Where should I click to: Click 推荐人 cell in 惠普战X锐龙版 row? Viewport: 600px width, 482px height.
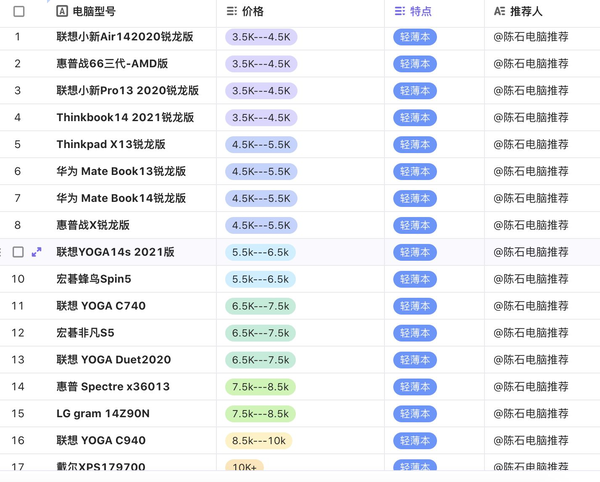[x=542, y=225]
